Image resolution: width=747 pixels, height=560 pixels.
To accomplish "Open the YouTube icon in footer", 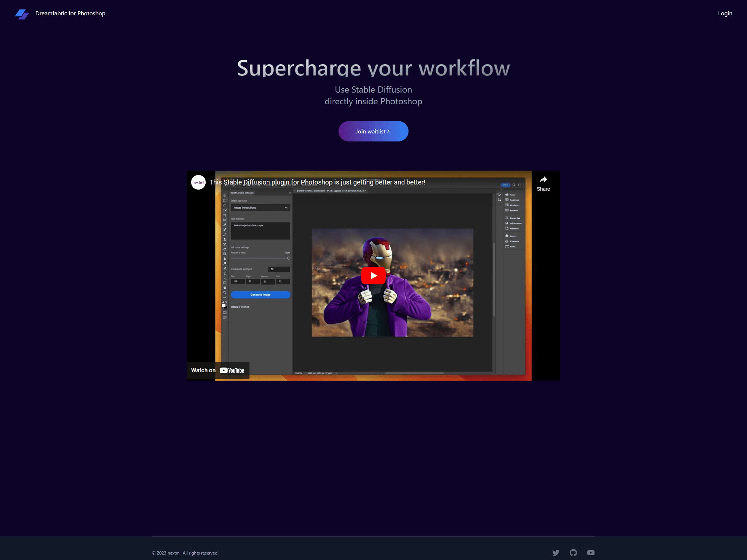I will pos(591,553).
